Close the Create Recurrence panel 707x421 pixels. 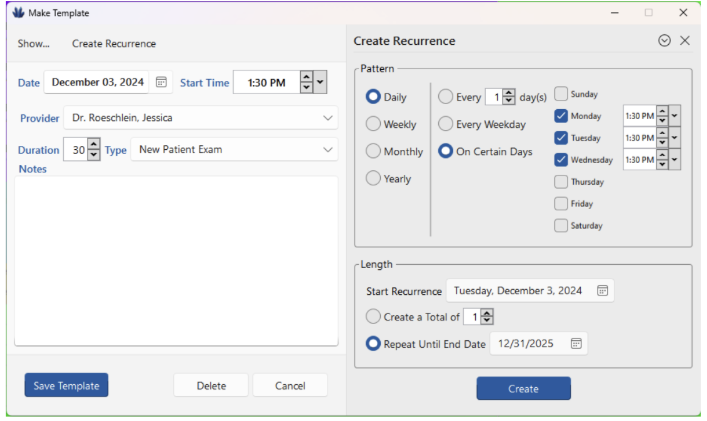click(685, 41)
